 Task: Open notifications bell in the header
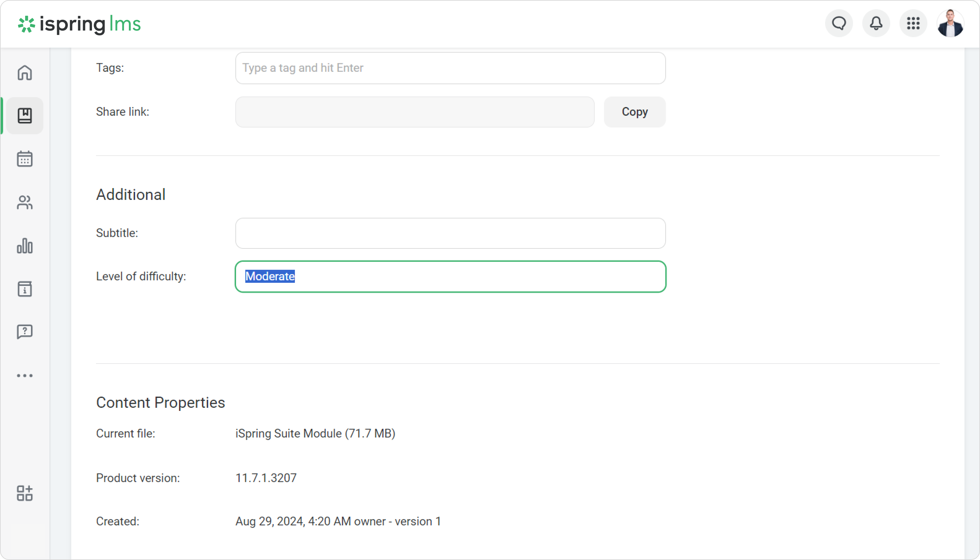point(876,24)
